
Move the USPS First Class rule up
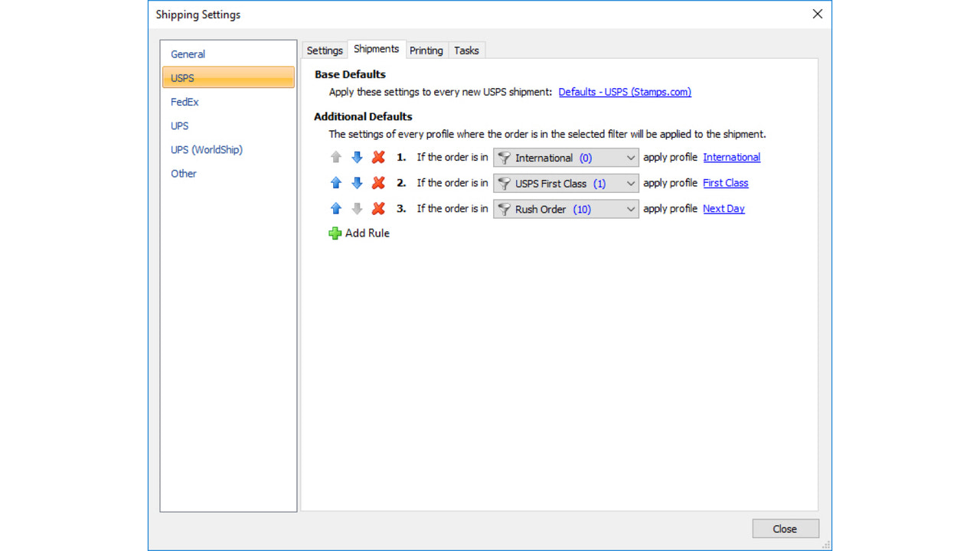pyautogui.click(x=335, y=183)
